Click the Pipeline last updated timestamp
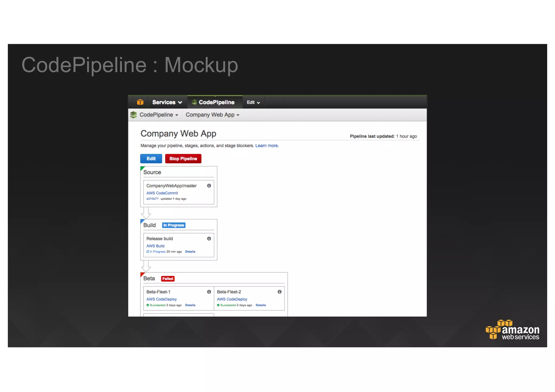 pyautogui.click(x=383, y=136)
